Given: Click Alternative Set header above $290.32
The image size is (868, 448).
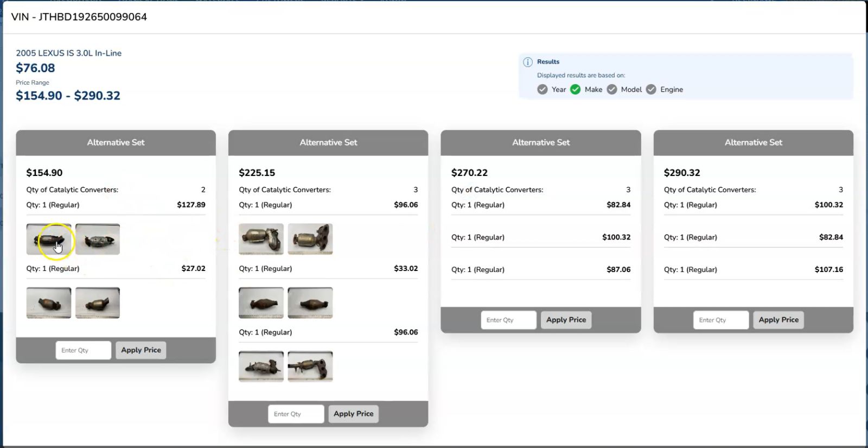Looking at the screenshot, I should pos(754,142).
